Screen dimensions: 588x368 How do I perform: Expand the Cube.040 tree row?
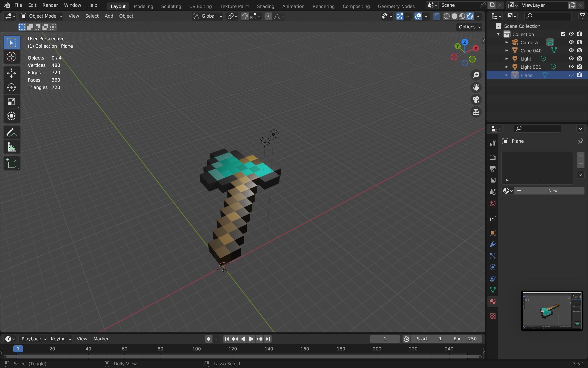[x=507, y=51]
